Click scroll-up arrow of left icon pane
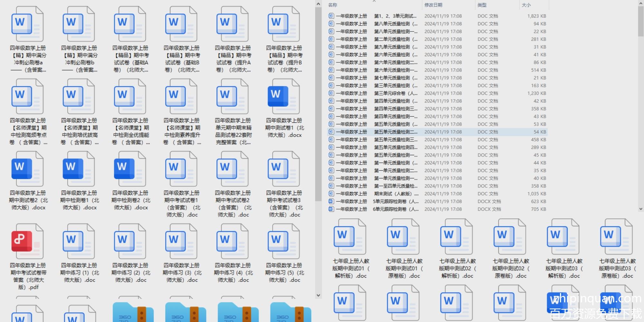 click(318, 4)
